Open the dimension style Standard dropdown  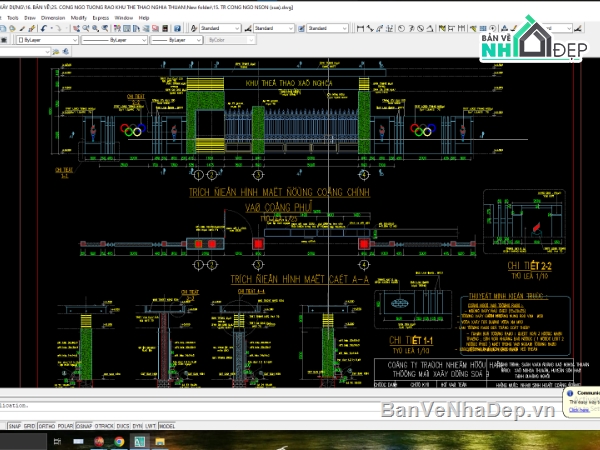coord(274,28)
